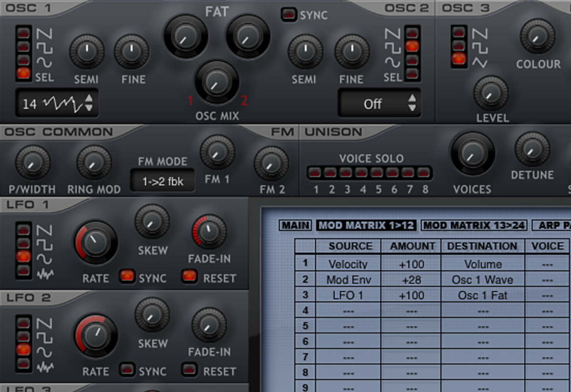Click the P/WIDTH knob

[x=32, y=163]
